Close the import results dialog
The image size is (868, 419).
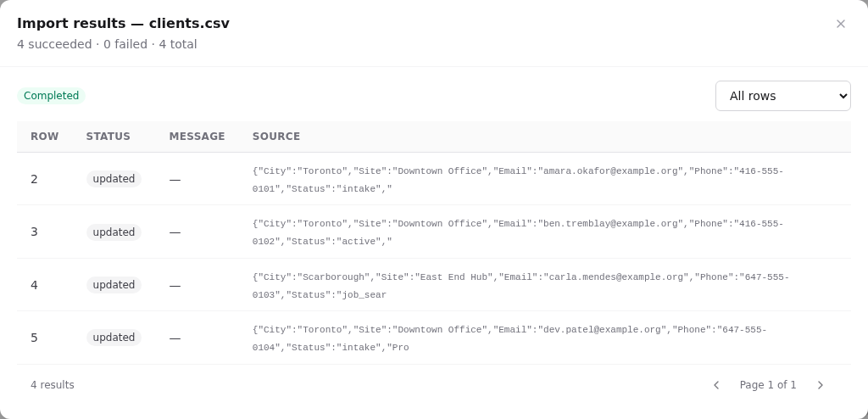[840, 24]
